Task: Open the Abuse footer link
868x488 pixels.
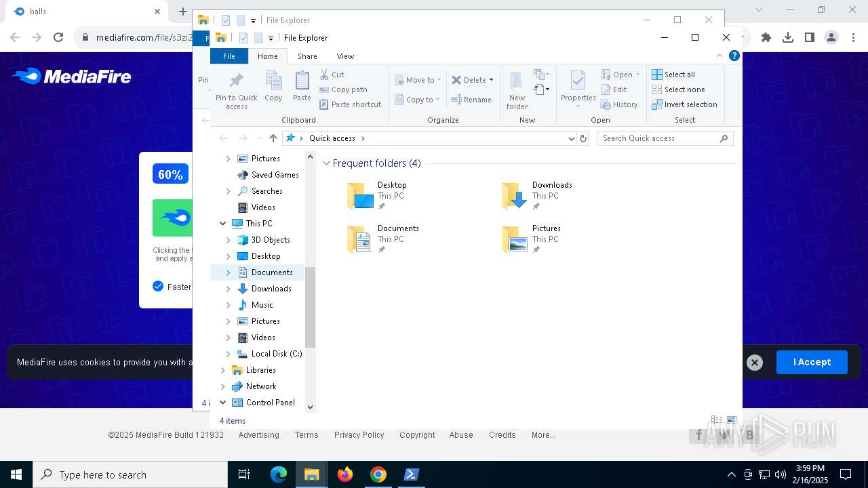Action: (x=461, y=435)
